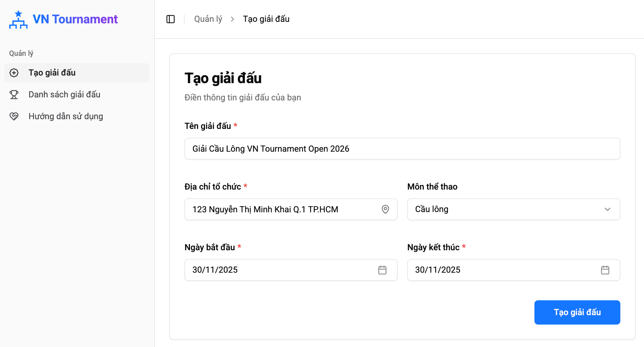Screen dimensions: 644x347
Task: Focus the Địa chỉ tổ chức address input
Action: pos(291,209)
